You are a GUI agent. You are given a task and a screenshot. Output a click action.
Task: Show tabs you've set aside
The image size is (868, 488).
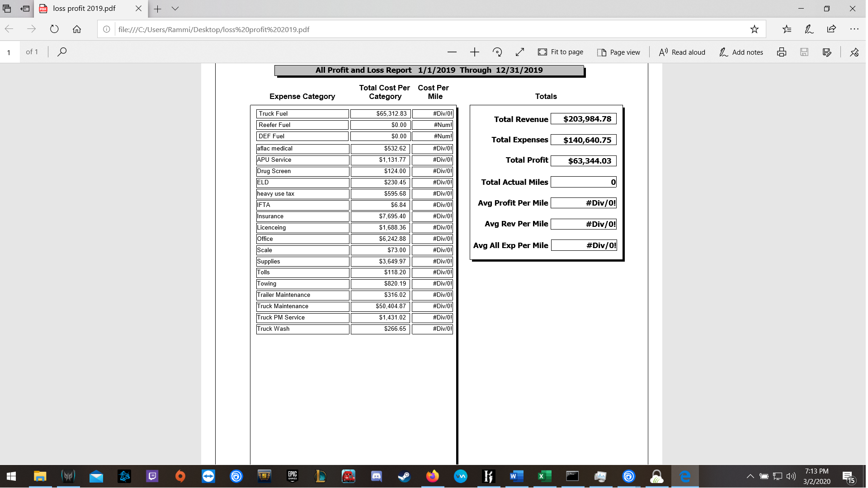click(7, 9)
